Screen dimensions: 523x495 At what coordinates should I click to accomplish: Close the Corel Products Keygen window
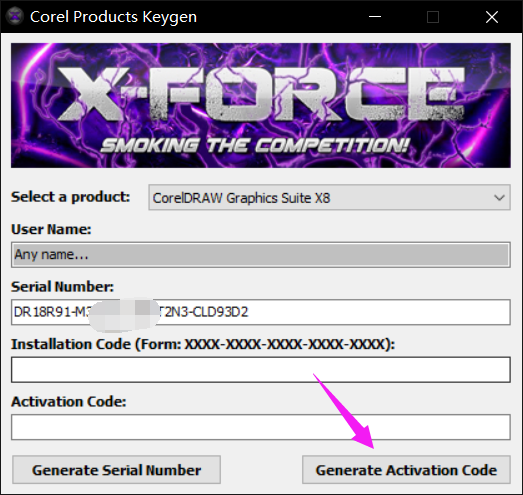point(492,17)
